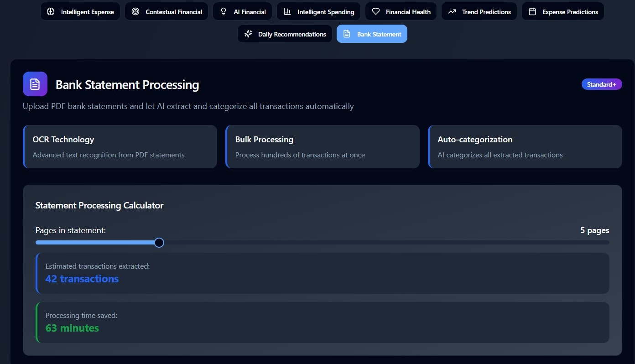Click the '63 minutes' value
The width and height of the screenshot is (635, 364).
pos(72,328)
